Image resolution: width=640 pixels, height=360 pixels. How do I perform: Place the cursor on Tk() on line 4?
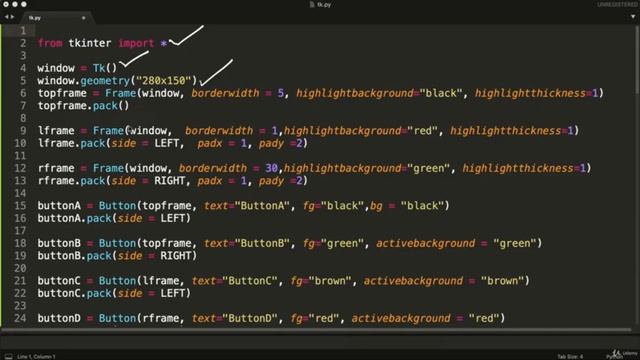[105, 68]
